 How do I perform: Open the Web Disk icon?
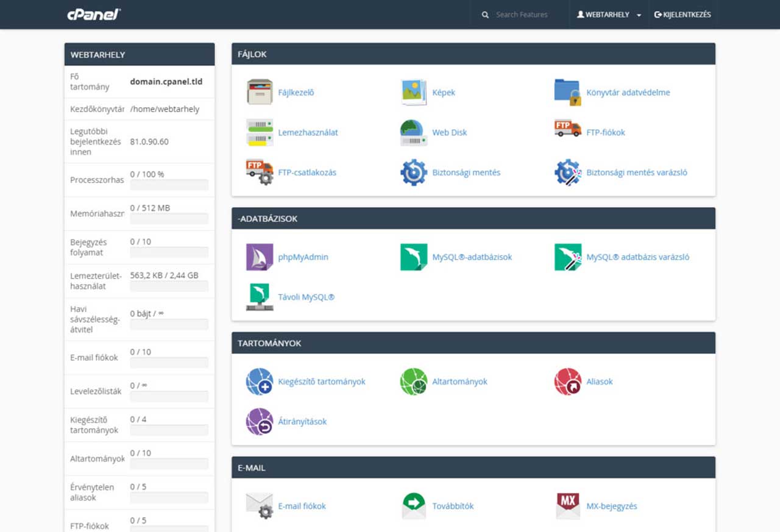[x=414, y=132]
